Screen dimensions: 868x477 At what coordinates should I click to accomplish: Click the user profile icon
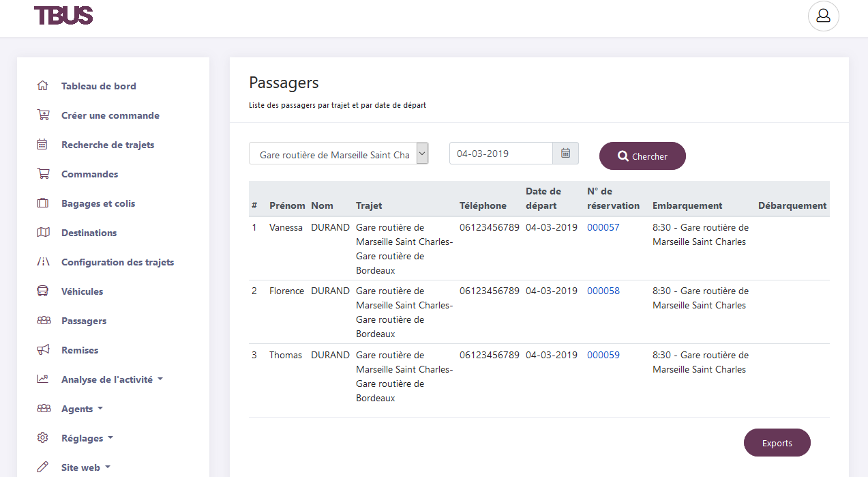823,16
